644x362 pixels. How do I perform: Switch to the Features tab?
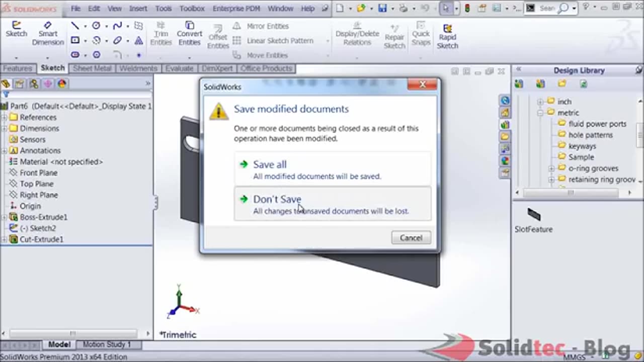pos(18,68)
